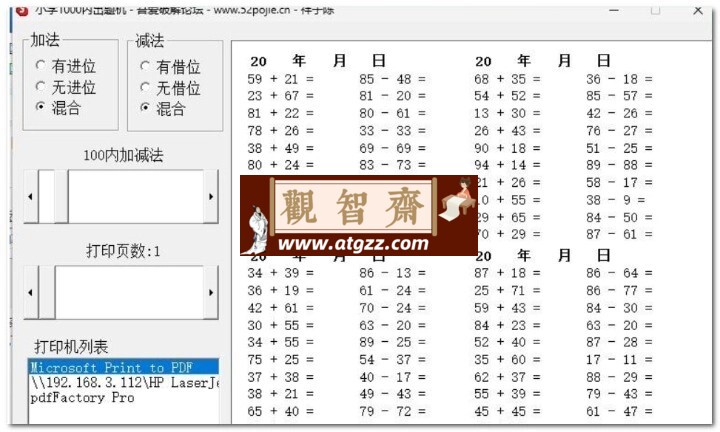Click problem 90 + 18 =
This screenshot has width=720, height=432.
click(507, 148)
